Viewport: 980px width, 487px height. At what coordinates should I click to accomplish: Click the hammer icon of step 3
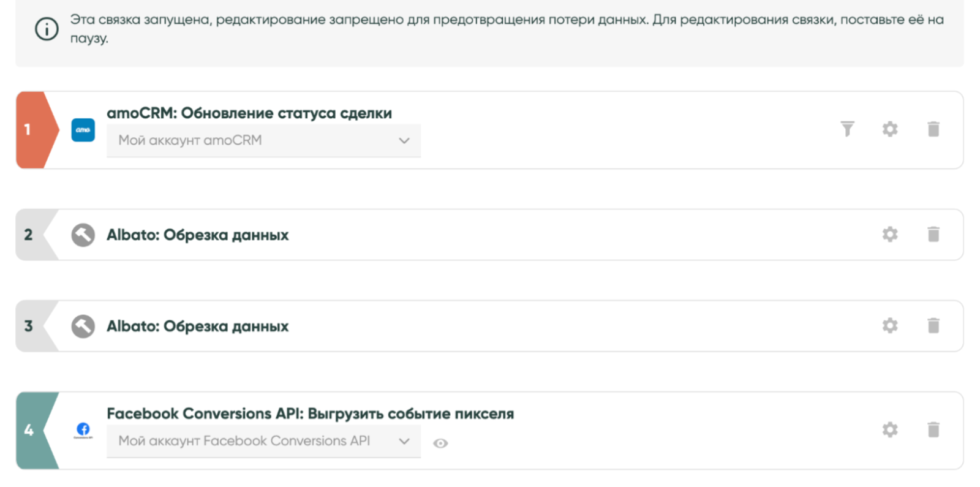pos(83,326)
